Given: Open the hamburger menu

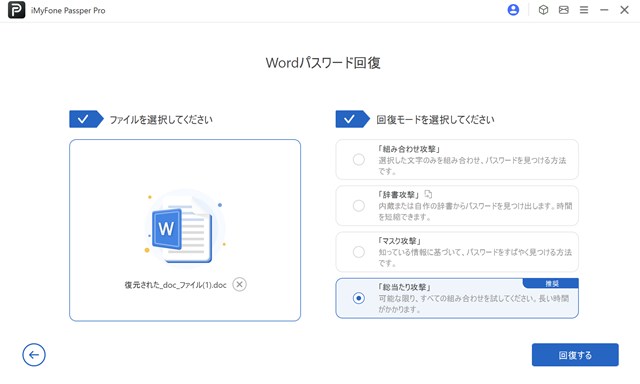Looking at the screenshot, I should point(584,10).
